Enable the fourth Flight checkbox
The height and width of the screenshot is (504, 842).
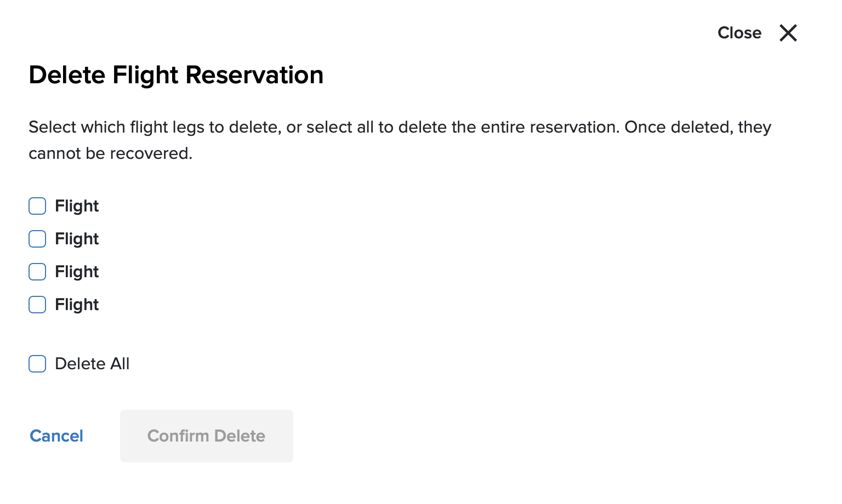[x=37, y=305]
